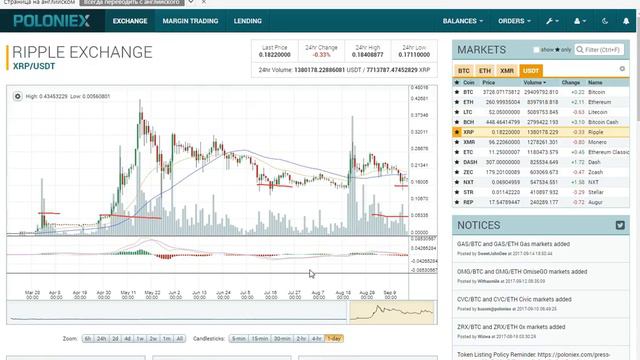Open OMG/BTC OmiseGO markets notice
This screenshot has width=640, height=360.
click(x=522, y=272)
